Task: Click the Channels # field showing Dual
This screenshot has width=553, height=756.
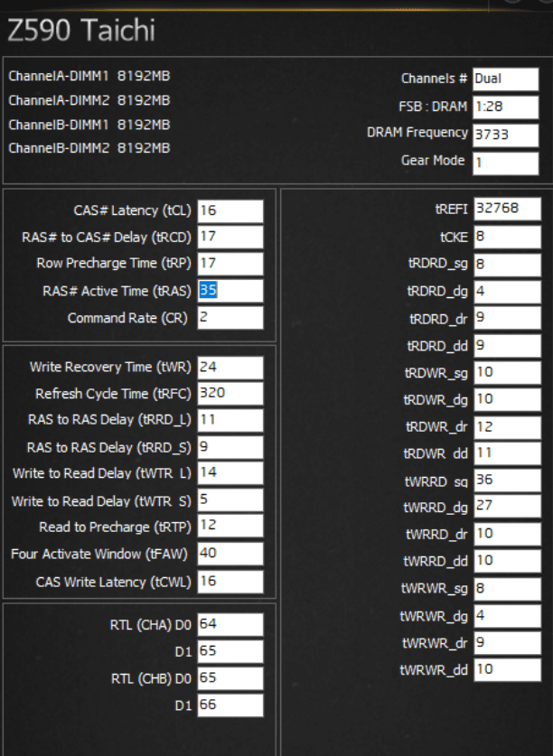Action: (505, 79)
